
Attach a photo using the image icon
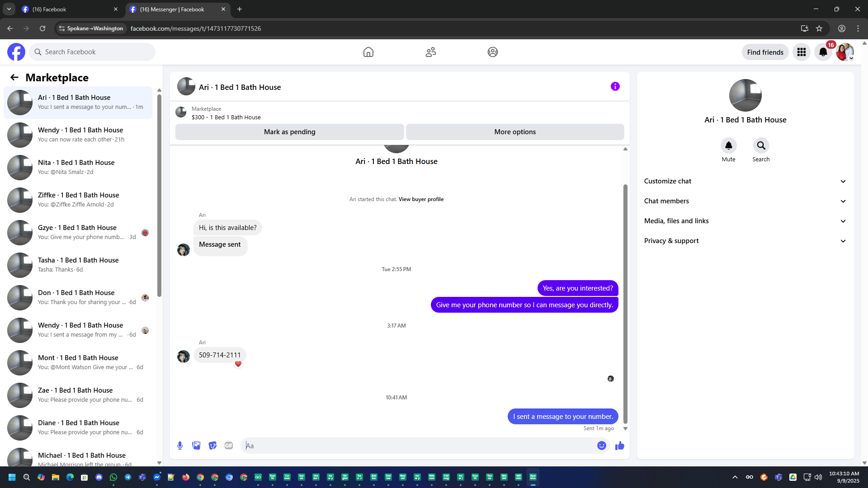[196, 446]
